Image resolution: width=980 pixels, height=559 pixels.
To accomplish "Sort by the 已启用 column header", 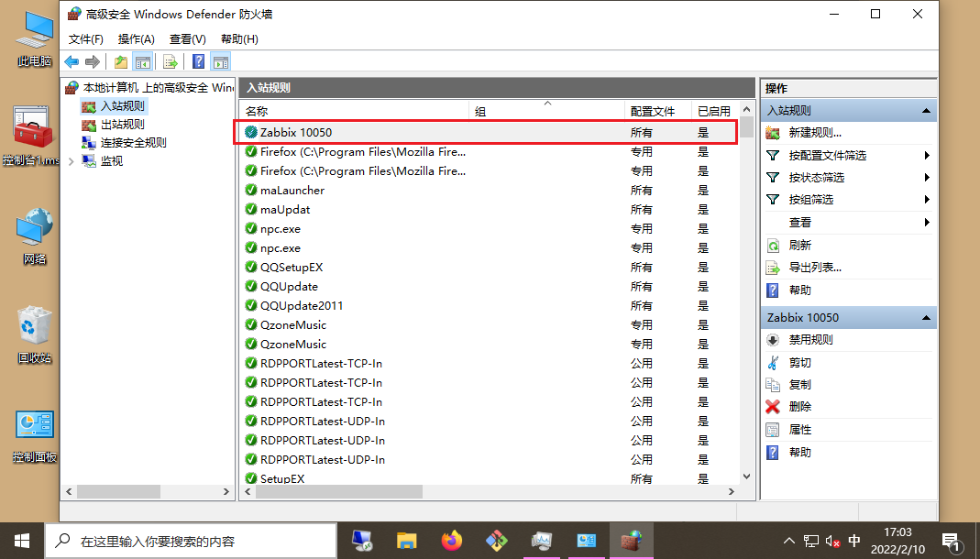I will tap(716, 111).
